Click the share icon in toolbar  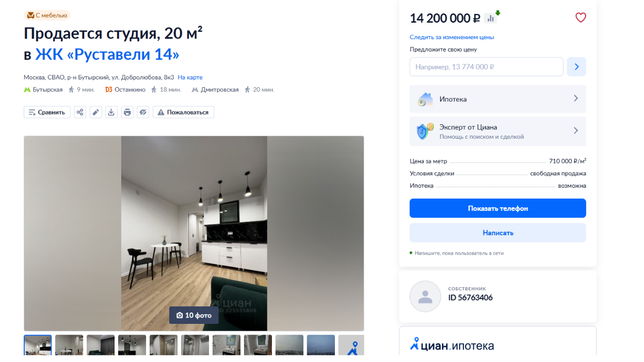tap(80, 112)
